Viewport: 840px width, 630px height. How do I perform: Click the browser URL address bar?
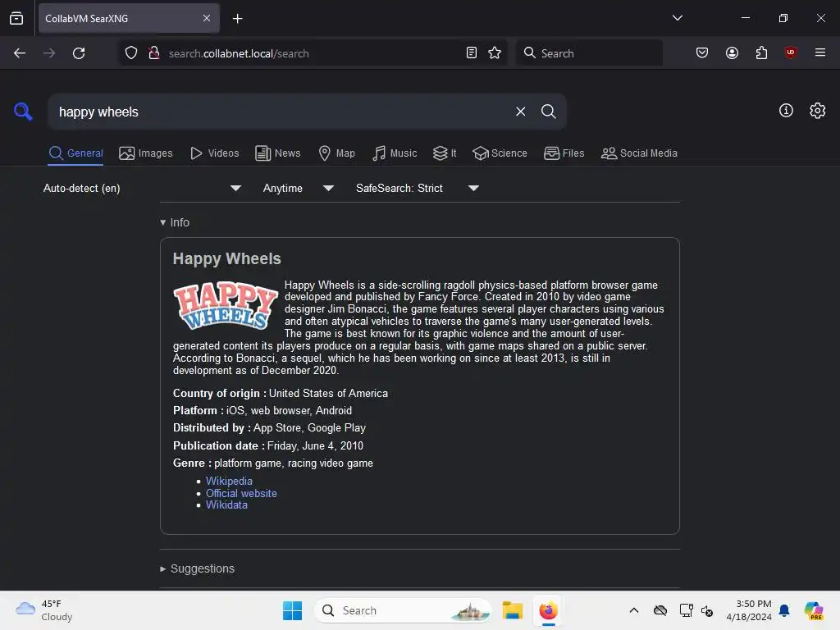[x=311, y=53]
